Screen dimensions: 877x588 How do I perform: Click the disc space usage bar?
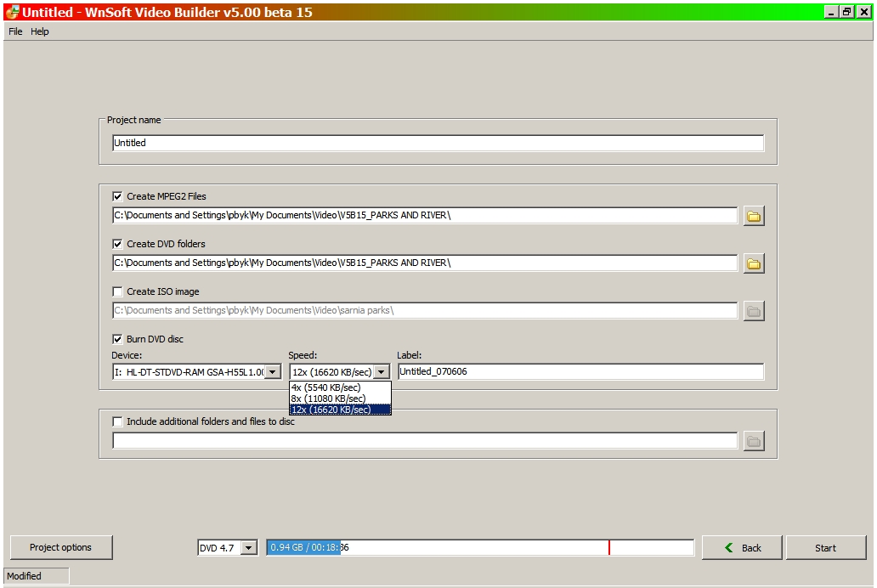[x=480, y=547]
